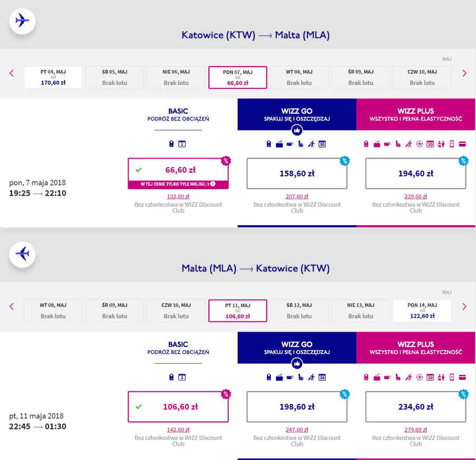Choose outbound date SB 05, MAJ
The image size is (476, 460).
[x=115, y=77]
